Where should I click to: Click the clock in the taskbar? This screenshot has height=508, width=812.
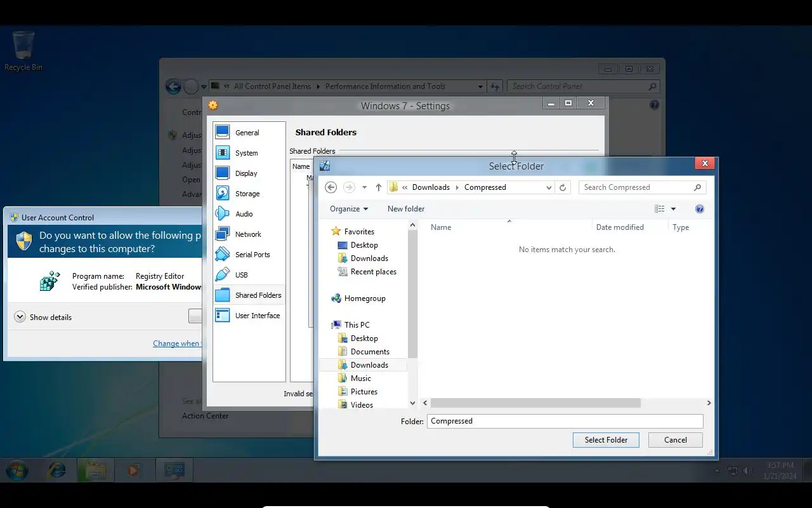point(780,471)
